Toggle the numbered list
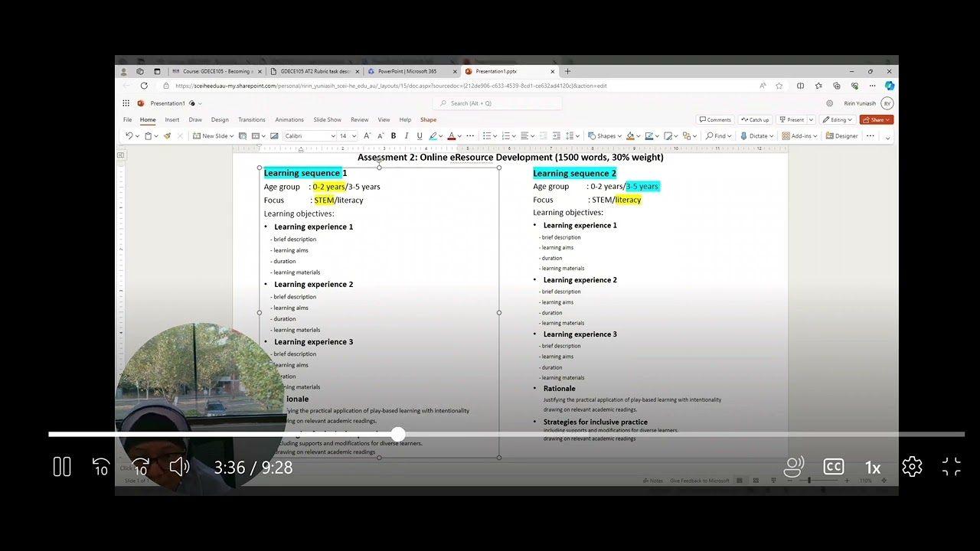This screenshot has height=551, width=980. [506, 136]
